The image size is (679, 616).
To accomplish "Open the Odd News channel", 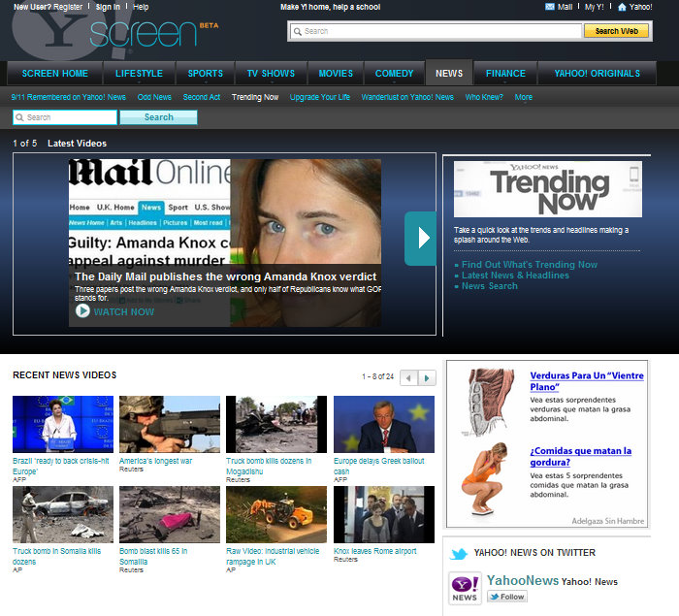I will click(x=154, y=97).
